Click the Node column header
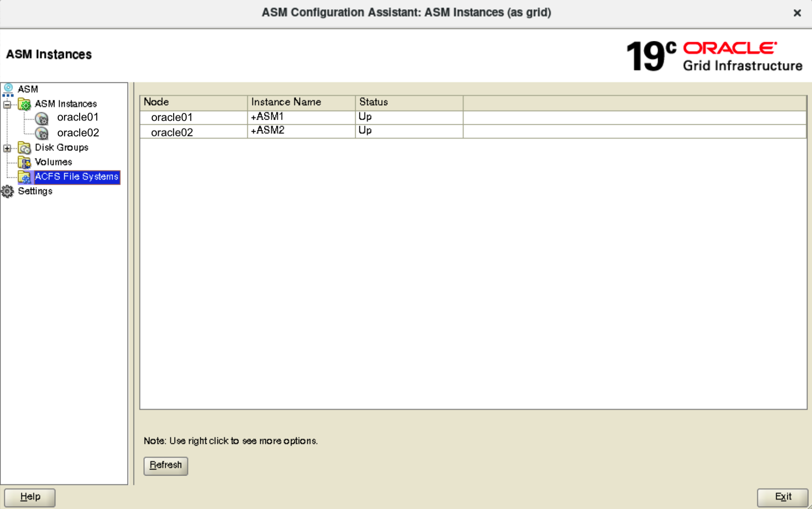Image resolution: width=812 pixels, height=509 pixels. pos(193,102)
